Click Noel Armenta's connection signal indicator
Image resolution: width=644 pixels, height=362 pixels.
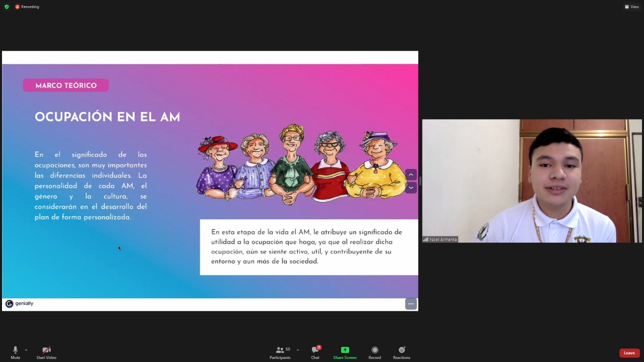click(426, 239)
